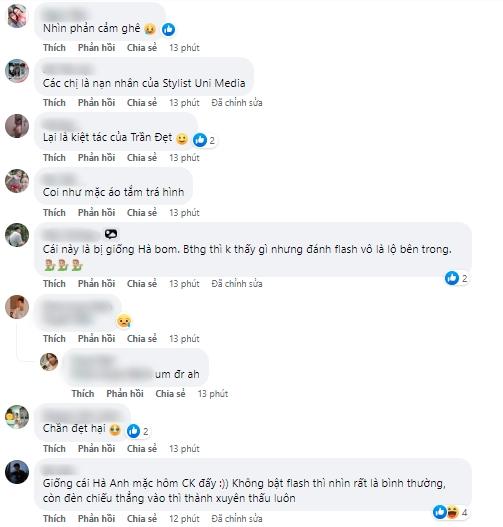
Task: Open the dark avatar of 'Hà Anh' commenter
Action: [x=17, y=472]
